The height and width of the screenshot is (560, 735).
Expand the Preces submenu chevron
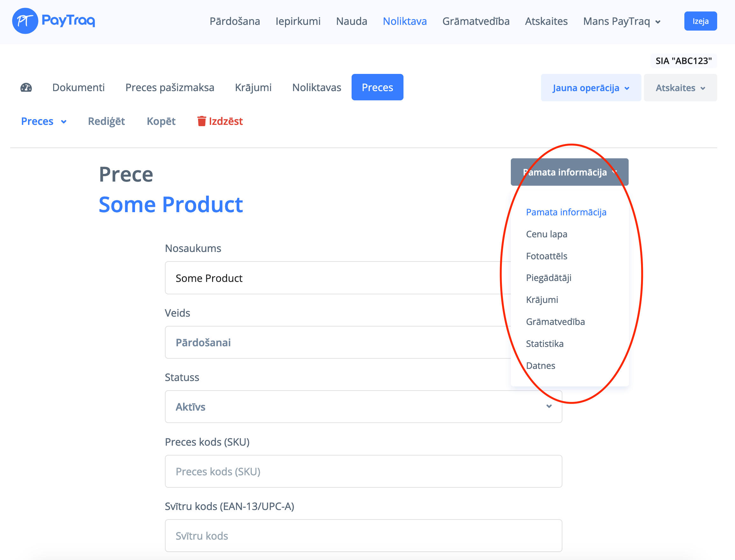coord(64,122)
